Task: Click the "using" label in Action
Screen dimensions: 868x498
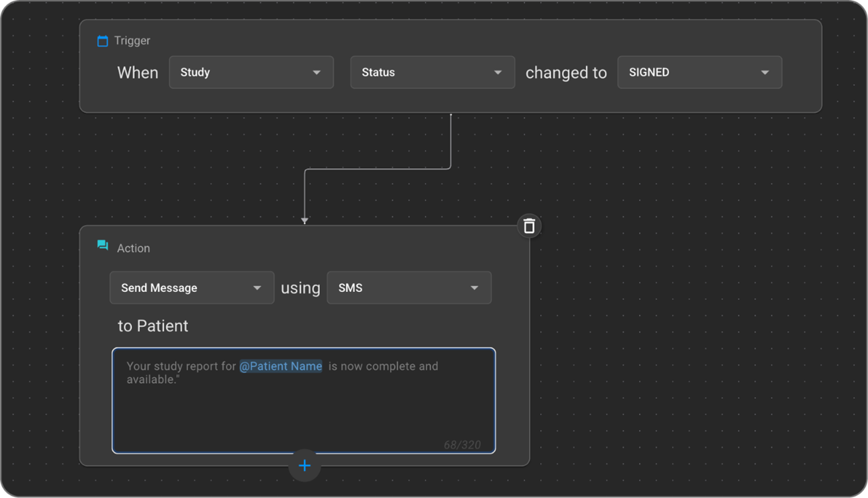Action: click(x=300, y=288)
